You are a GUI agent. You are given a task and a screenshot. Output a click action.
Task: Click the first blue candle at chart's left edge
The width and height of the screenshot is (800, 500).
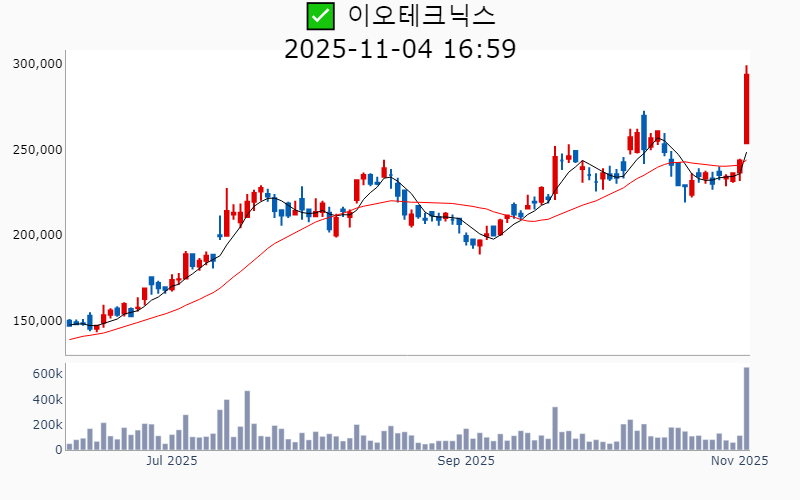point(69,323)
